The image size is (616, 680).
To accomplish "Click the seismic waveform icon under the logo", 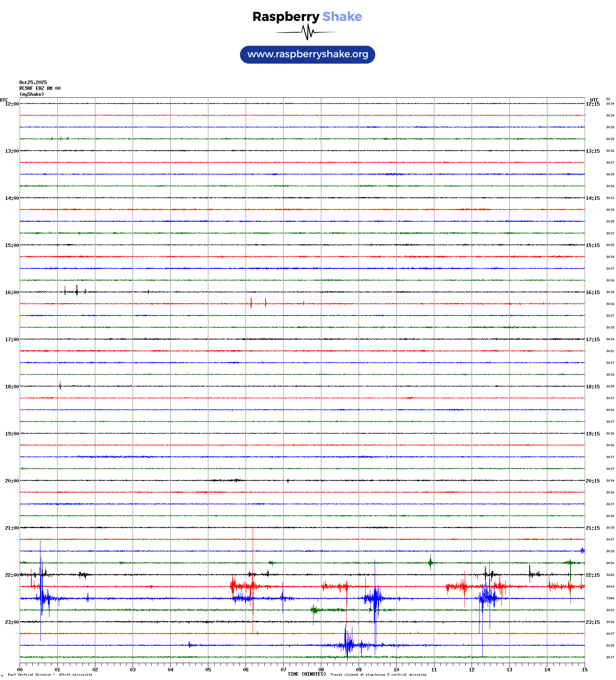I will click(x=307, y=32).
